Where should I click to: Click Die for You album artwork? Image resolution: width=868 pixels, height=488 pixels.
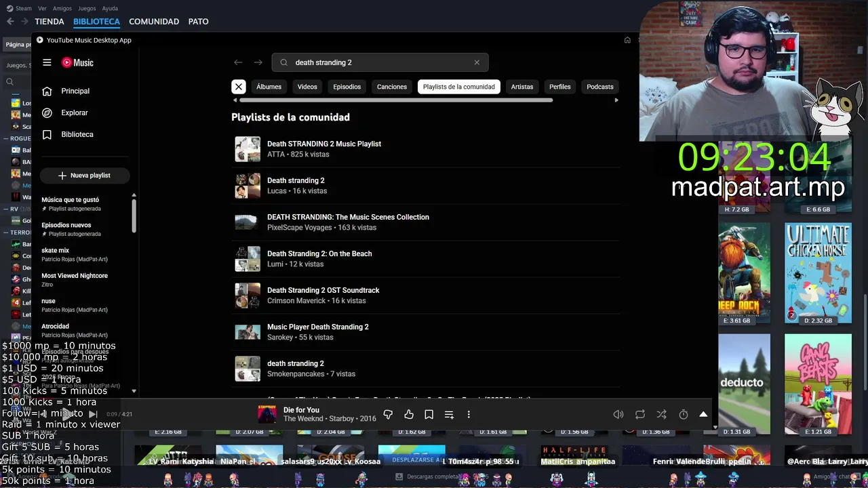(267, 414)
